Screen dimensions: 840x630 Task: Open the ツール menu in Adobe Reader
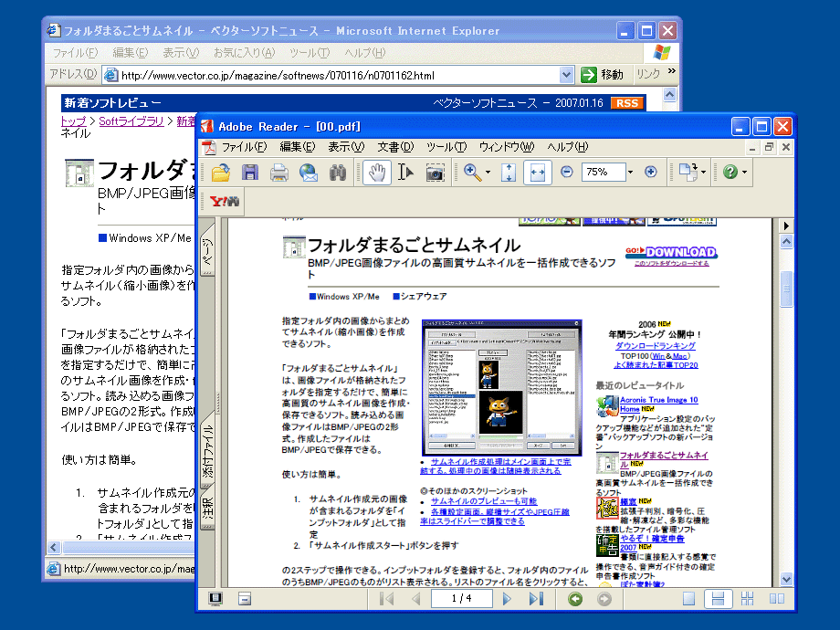[x=446, y=147]
